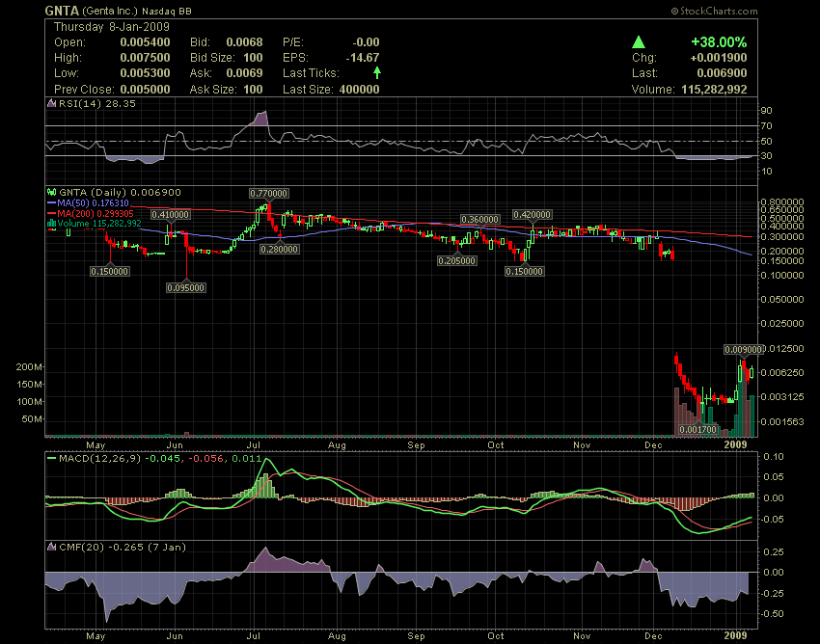This screenshot has width=820, height=644.
Task: Click the 0.095000 low price label
Action: pyautogui.click(x=186, y=287)
